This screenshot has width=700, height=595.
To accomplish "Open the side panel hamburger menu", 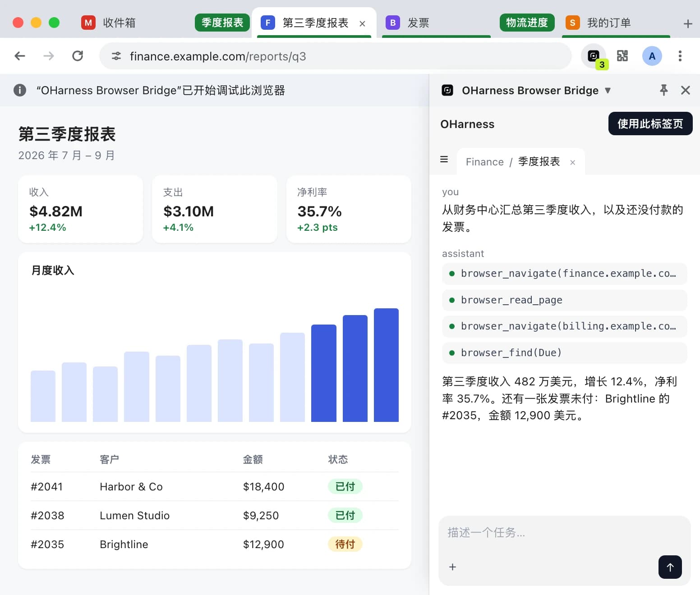I will pos(444,159).
